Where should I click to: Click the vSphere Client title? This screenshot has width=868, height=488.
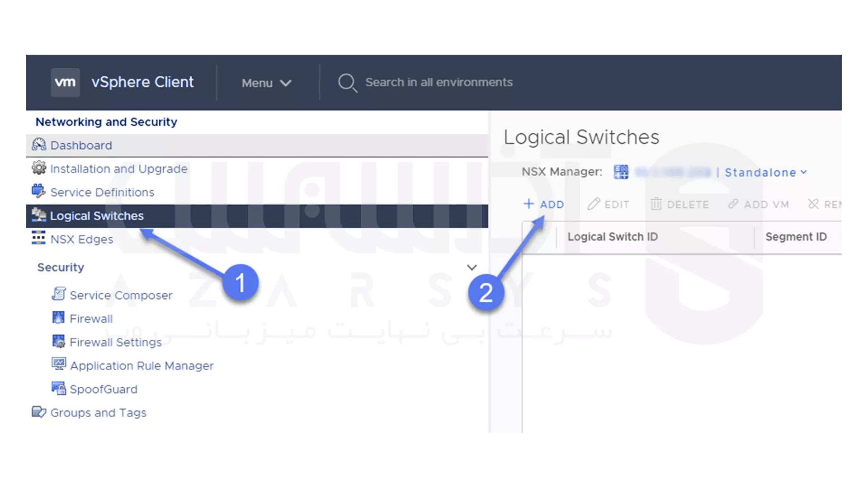142,82
